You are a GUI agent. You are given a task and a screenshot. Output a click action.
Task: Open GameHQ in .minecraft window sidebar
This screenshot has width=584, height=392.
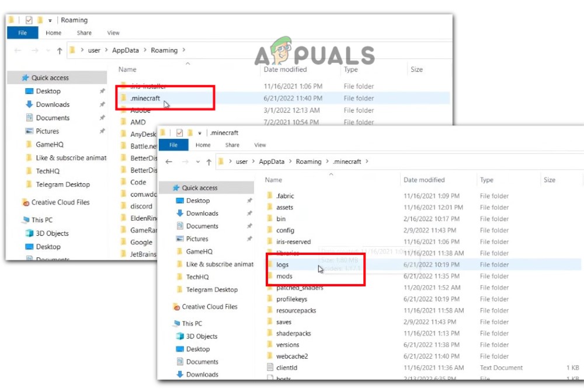[x=199, y=252]
